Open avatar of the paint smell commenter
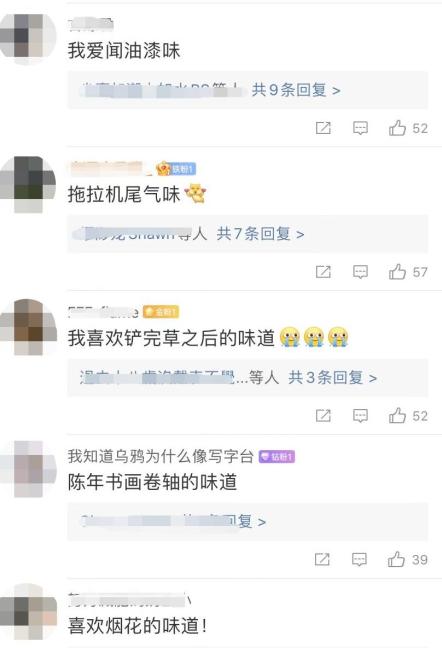442x648 pixels. pyautogui.click(x=28, y=36)
